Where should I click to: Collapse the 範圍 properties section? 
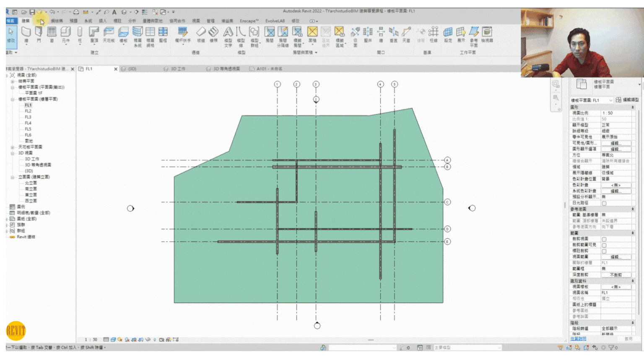click(633, 233)
